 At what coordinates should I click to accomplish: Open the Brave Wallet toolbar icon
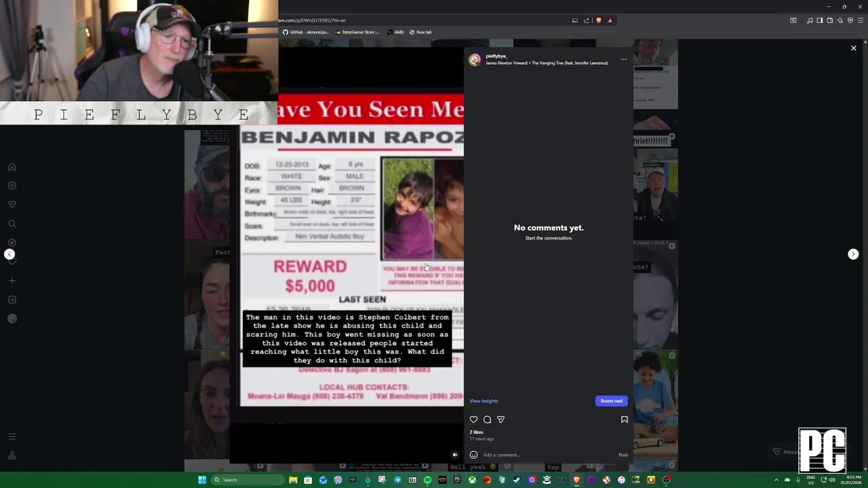tap(830, 20)
